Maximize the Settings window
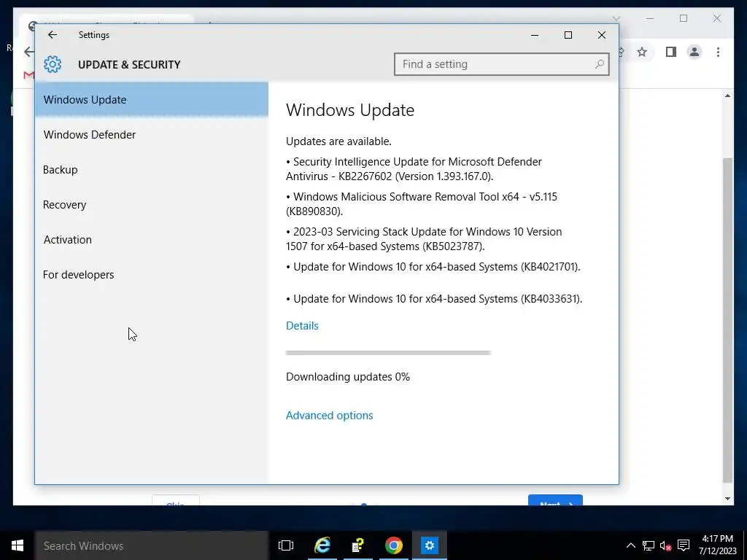747x560 pixels. 568,35
